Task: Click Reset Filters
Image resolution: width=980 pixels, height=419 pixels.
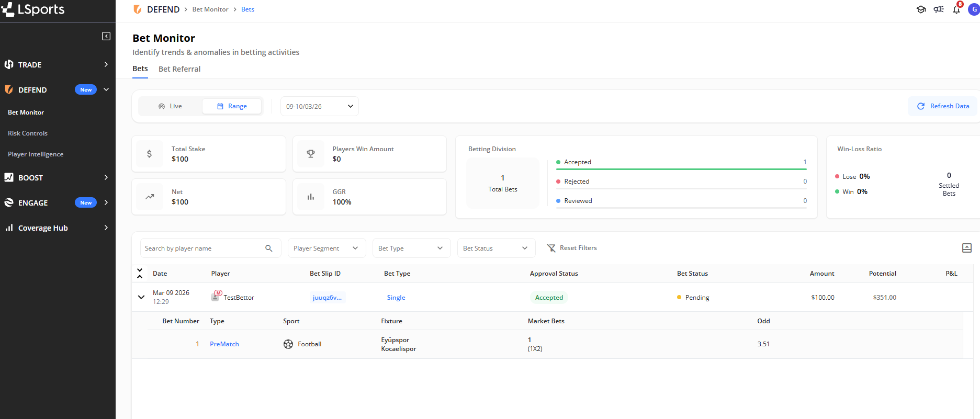Action: click(x=572, y=248)
